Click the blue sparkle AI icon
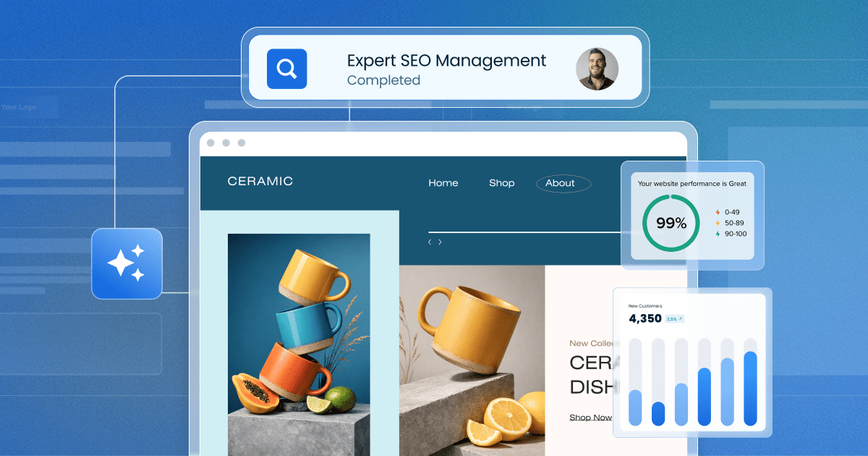The image size is (868, 456). 127,263
